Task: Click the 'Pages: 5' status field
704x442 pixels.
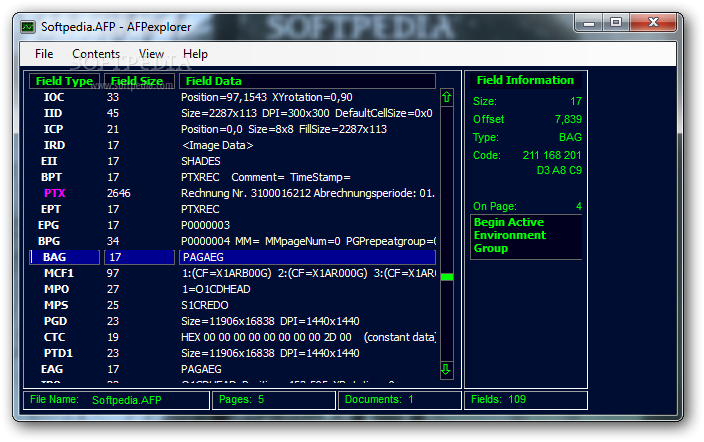Action: point(273,400)
